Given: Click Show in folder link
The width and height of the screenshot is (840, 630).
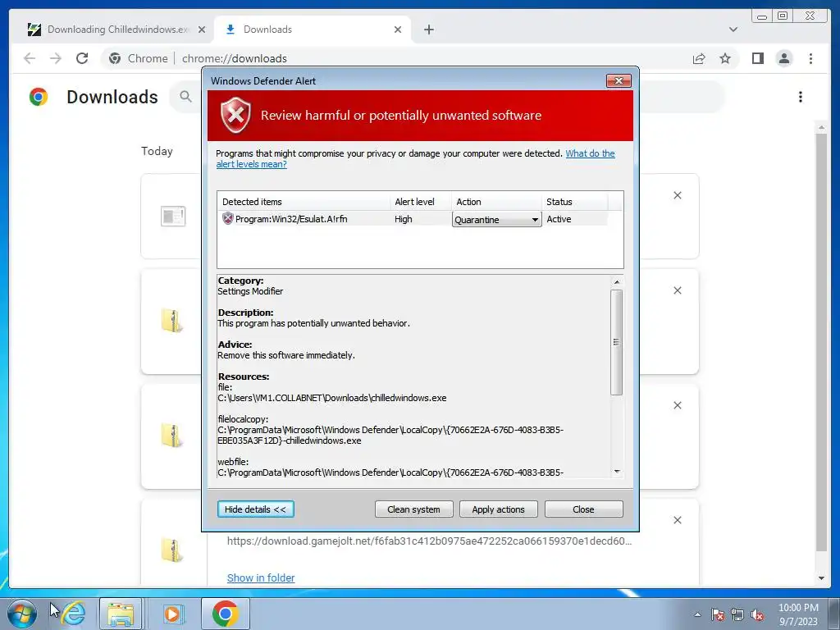Looking at the screenshot, I should click(261, 578).
